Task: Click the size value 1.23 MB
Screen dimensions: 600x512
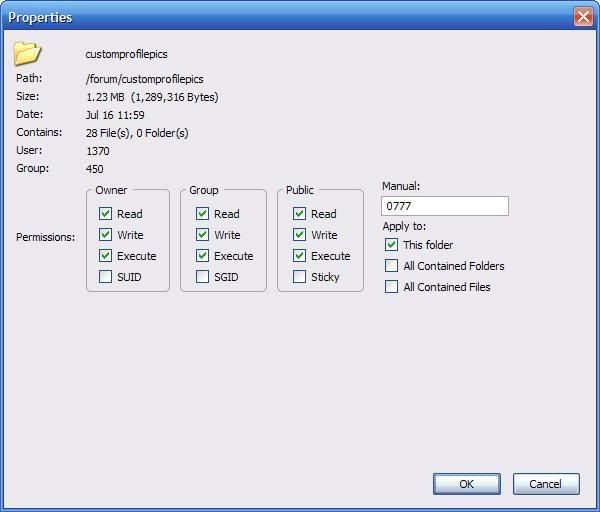Action: 105,97
